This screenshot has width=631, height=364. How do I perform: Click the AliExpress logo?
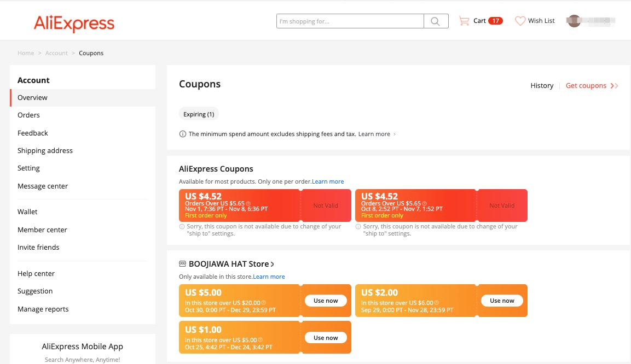[x=74, y=24]
